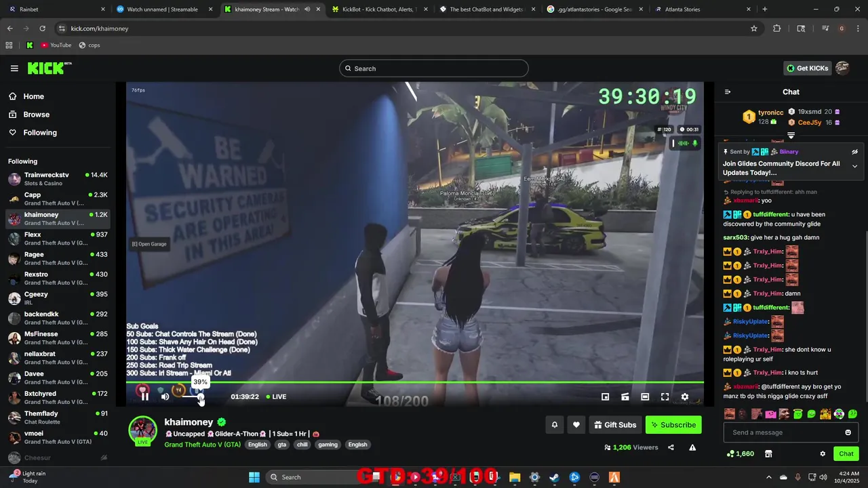Mute the khaimoney tab audio icon
The height and width of the screenshot is (488, 868).
tap(307, 9)
